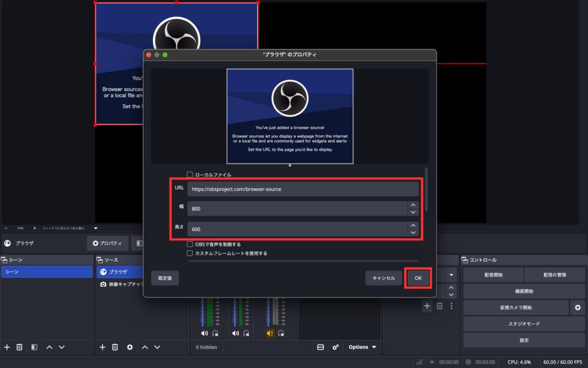Toggle the audio mixer layout icon

320,347
